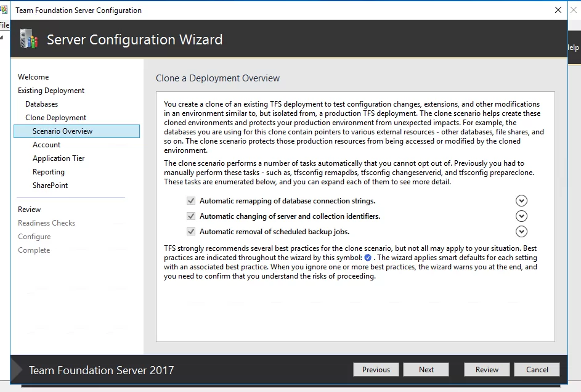Expand details for database connection strings remapping
This screenshot has height=392, width=581.
coord(521,201)
